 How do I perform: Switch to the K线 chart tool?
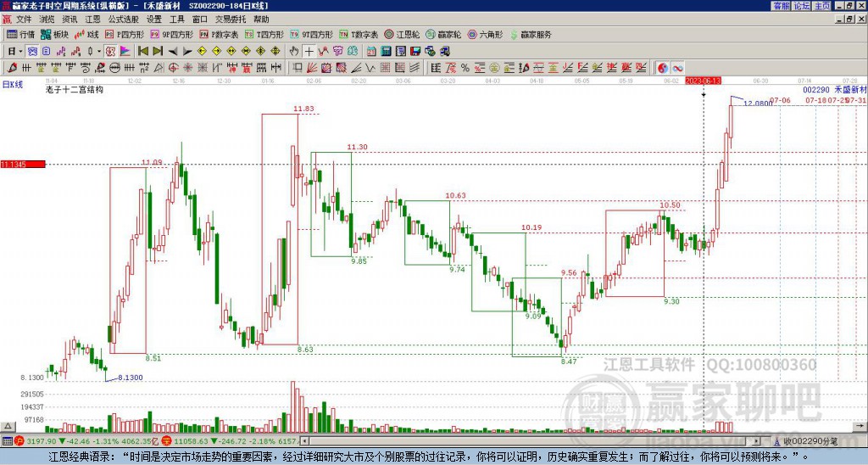[87, 34]
